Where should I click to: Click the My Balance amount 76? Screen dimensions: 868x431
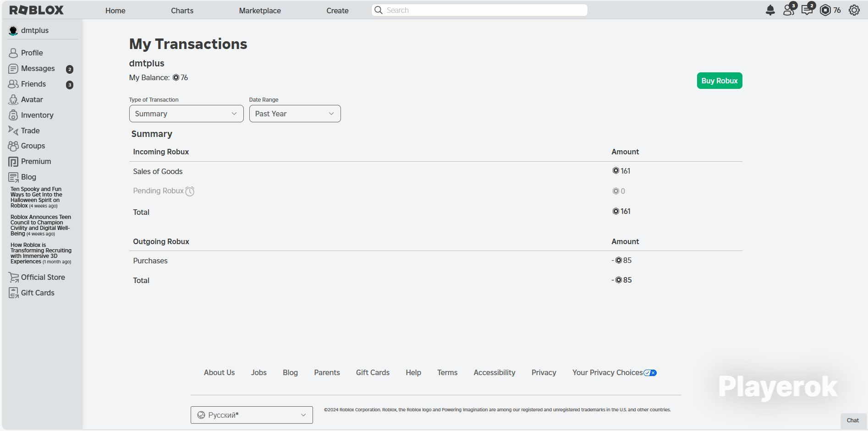tap(180, 78)
